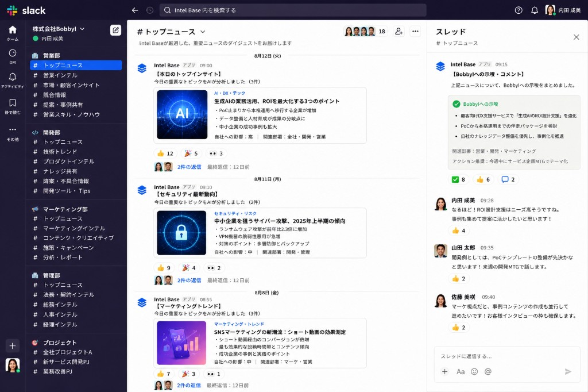Select the 営業インテル channel

[x=76, y=75]
